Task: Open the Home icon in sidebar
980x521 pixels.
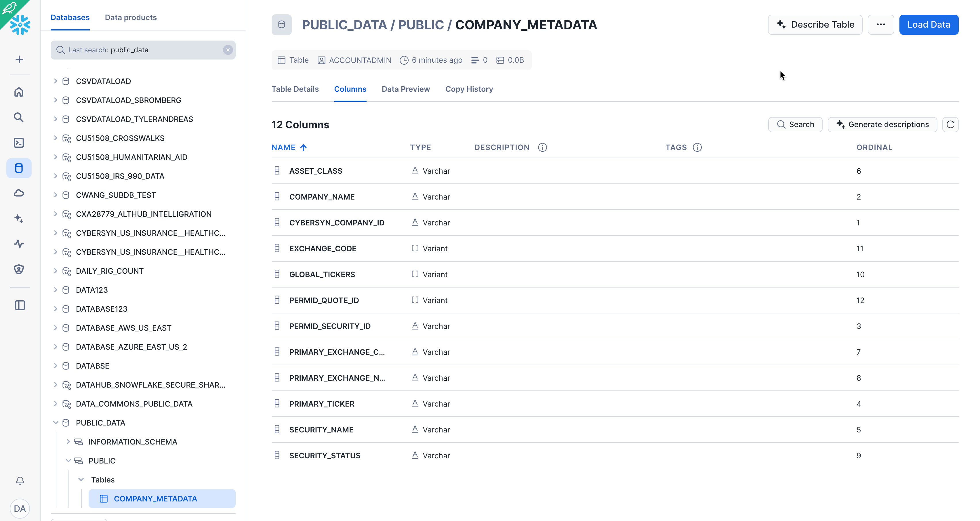Action: click(19, 92)
